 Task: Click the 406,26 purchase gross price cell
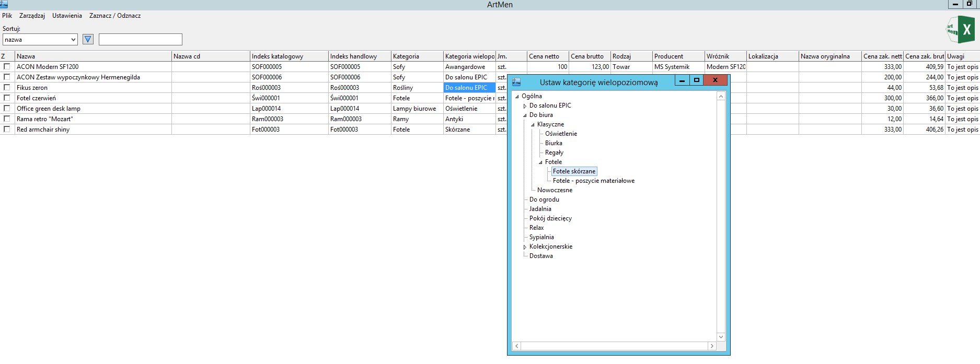[x=924, y=129]
